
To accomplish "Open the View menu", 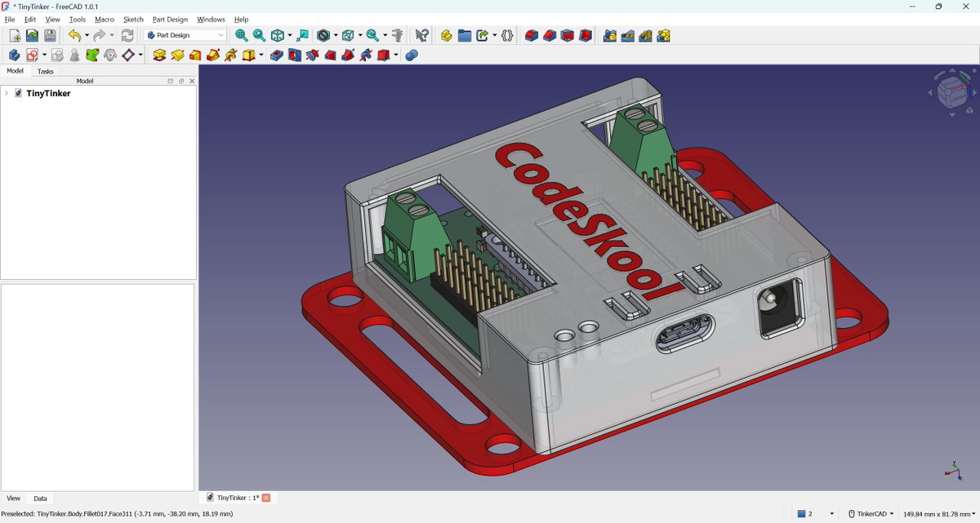I will (52, 19).
